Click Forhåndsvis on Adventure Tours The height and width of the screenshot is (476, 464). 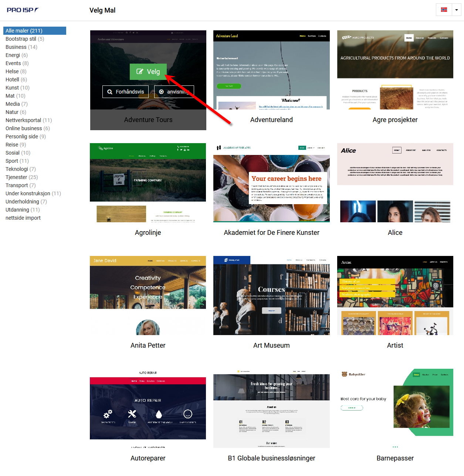(126, 92)
